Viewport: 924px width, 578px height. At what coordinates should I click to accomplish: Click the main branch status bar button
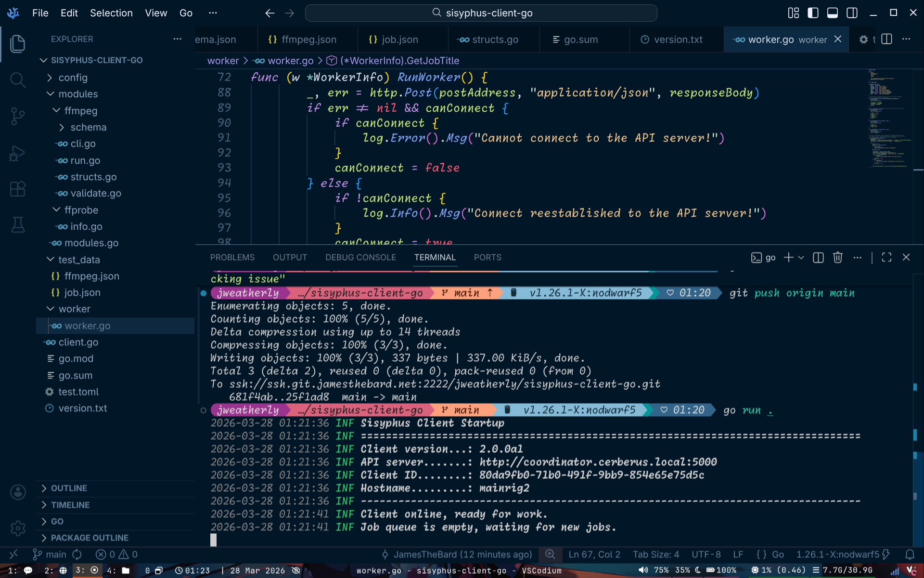(50, 554)
